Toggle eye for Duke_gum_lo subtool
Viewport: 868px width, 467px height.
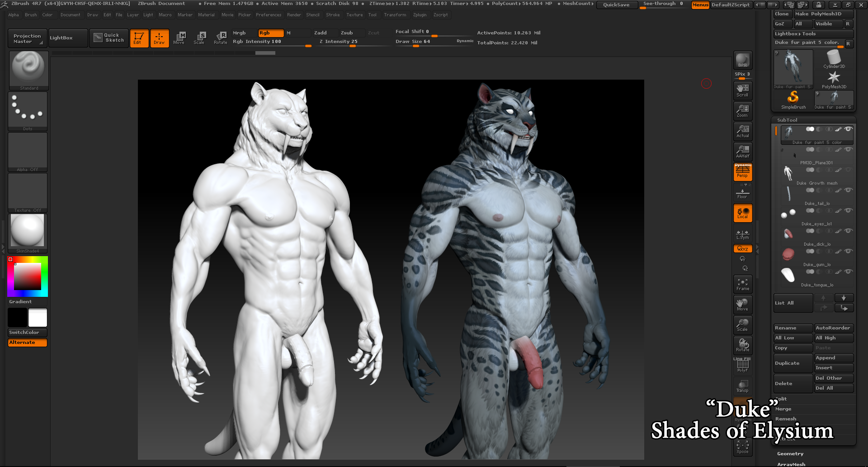849,251
